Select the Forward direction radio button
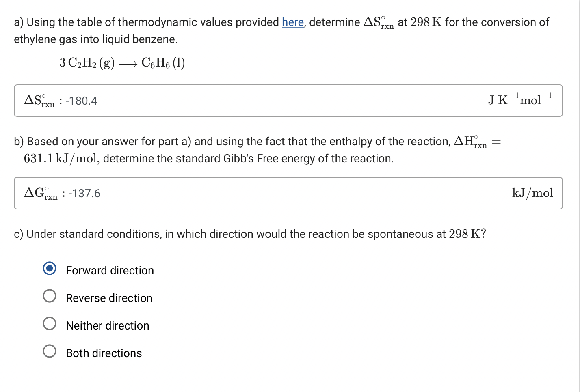Image resolution: width=580 pixels, height=392 pixels. tap(49, 268)
